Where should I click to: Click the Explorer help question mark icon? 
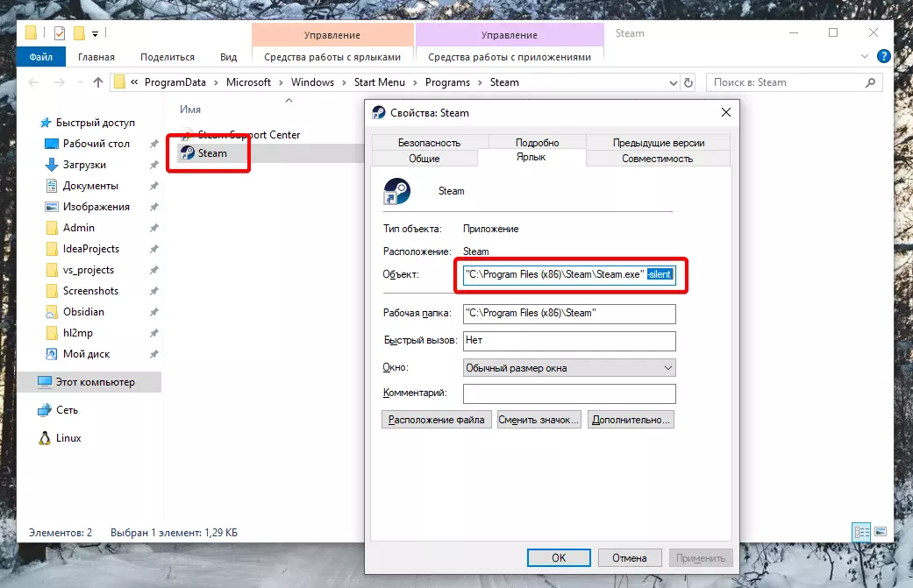(883, 56)
